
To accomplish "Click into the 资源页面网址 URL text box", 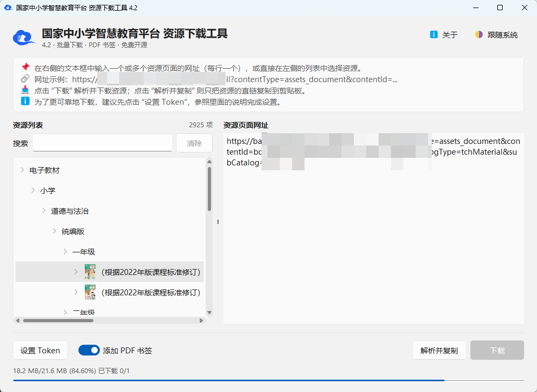I will (374, 228).
